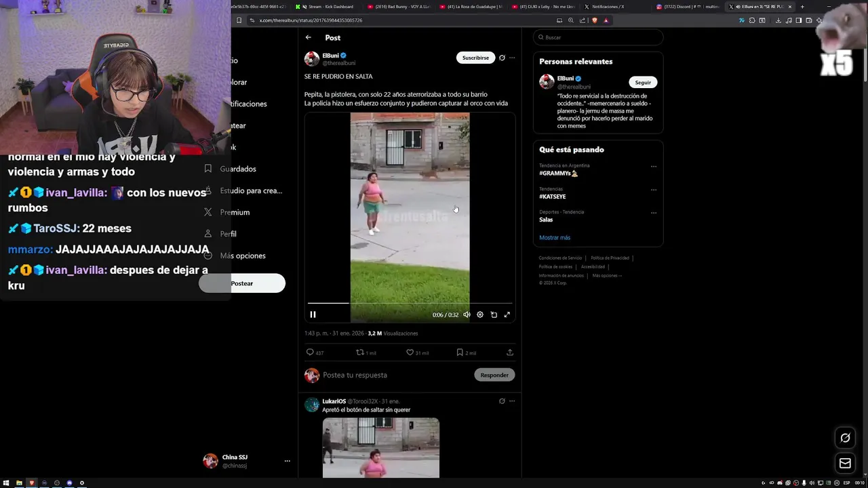The image size is (868, 488).
Task: Follow ElBuni with the Seguir button
Action: (643, 82)
